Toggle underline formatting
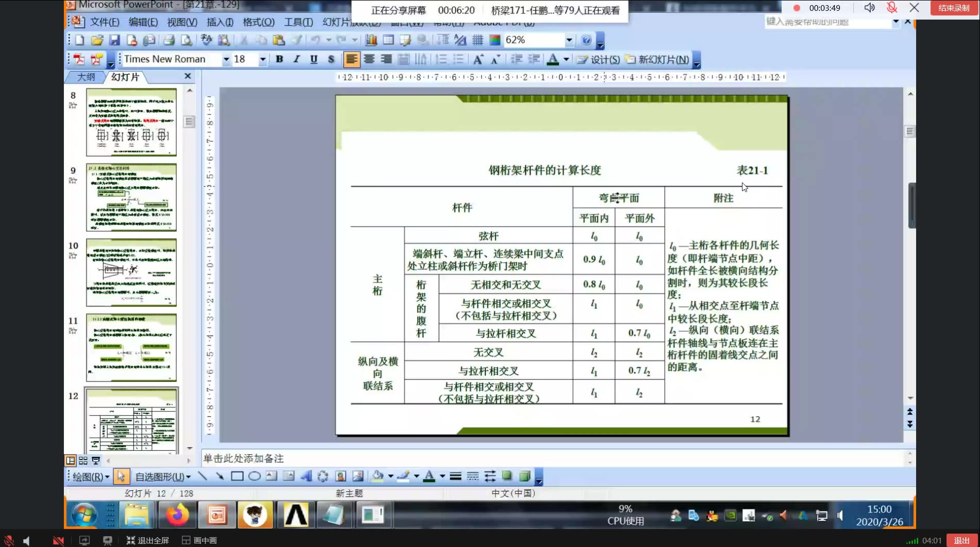Image resolution: width=980 pixels, height=547 pixels. [x=314, y=59]
